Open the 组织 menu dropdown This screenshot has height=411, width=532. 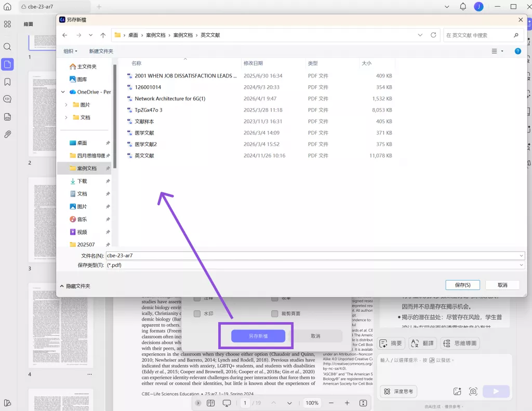70,51
